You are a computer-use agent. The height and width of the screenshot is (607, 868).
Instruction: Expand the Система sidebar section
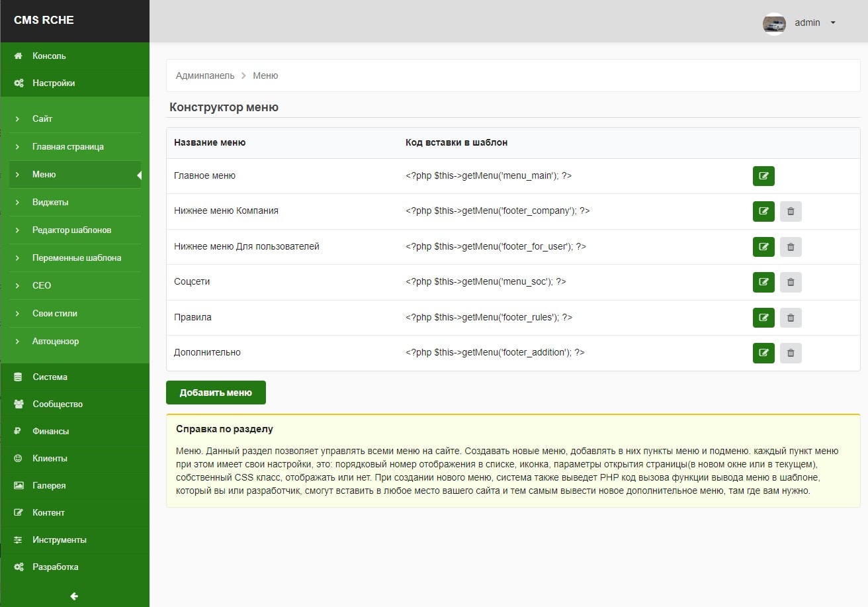click(50, 377)
